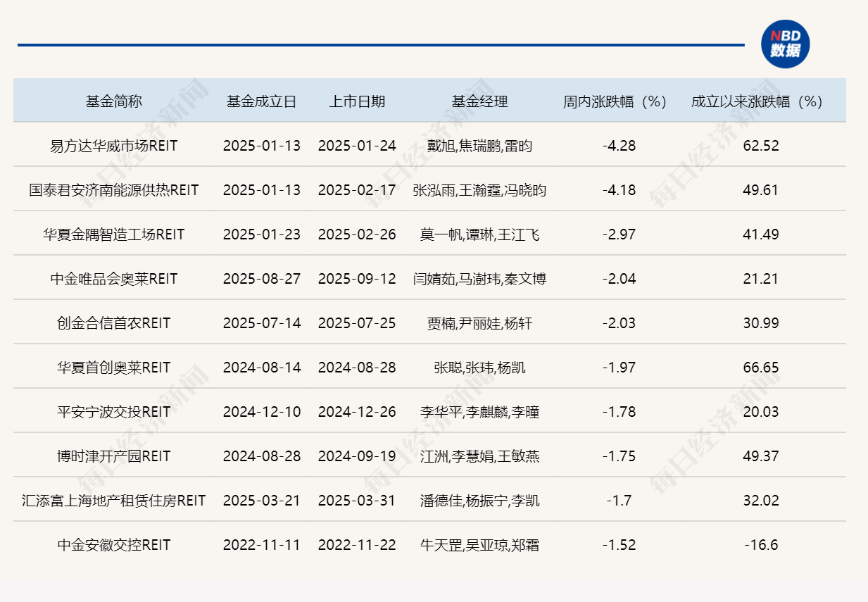The width and height of the screenshot is (868, 602).
Task: Click weekly change value -1.97
Action: tap(619, 368)
